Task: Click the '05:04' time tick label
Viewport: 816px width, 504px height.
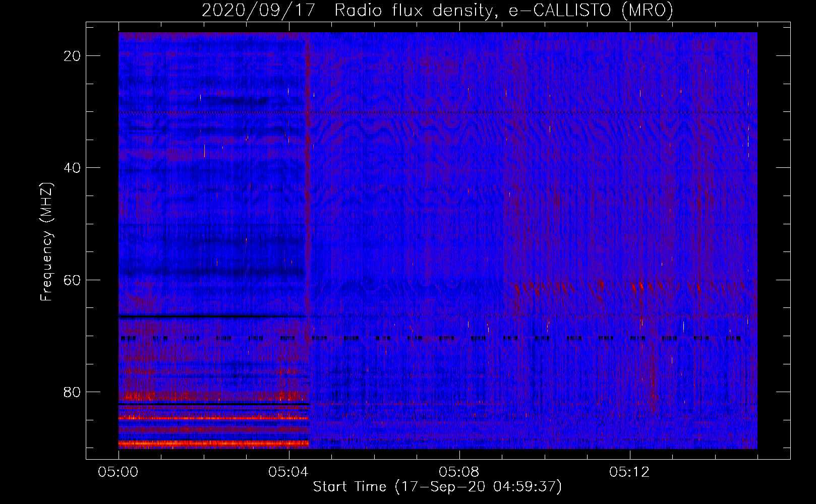Action: pyautogui.click(x=289, y=472)
